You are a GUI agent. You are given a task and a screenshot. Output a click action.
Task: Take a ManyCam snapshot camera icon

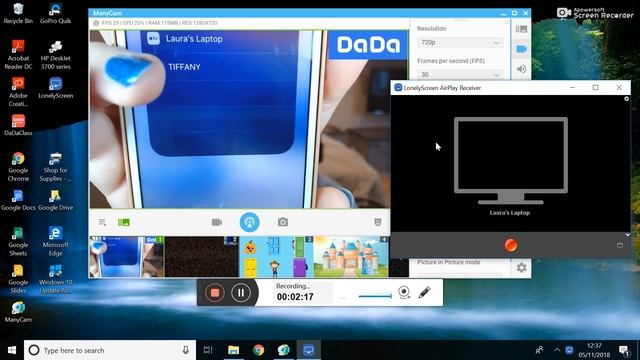click(x=283, y=222)
